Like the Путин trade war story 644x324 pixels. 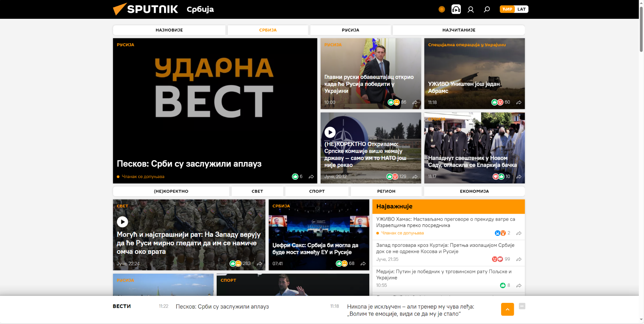pos(502,285)
